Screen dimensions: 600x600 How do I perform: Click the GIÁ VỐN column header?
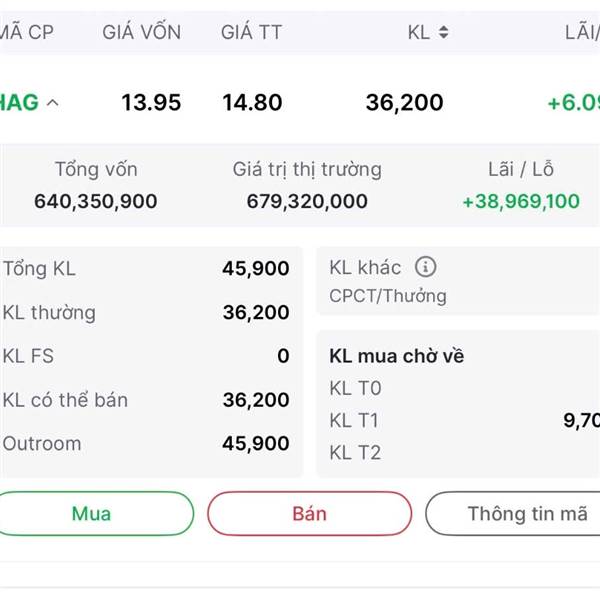tap(141, 32)
